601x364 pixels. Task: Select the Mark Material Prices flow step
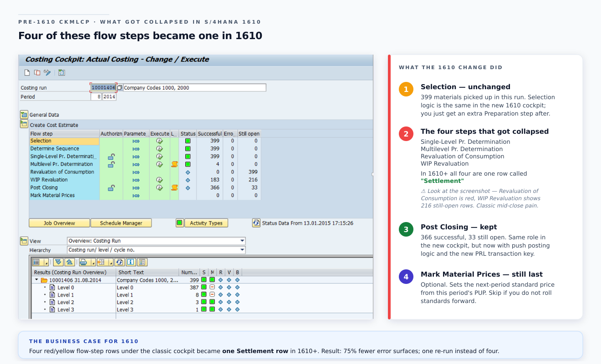pos(64,195)
